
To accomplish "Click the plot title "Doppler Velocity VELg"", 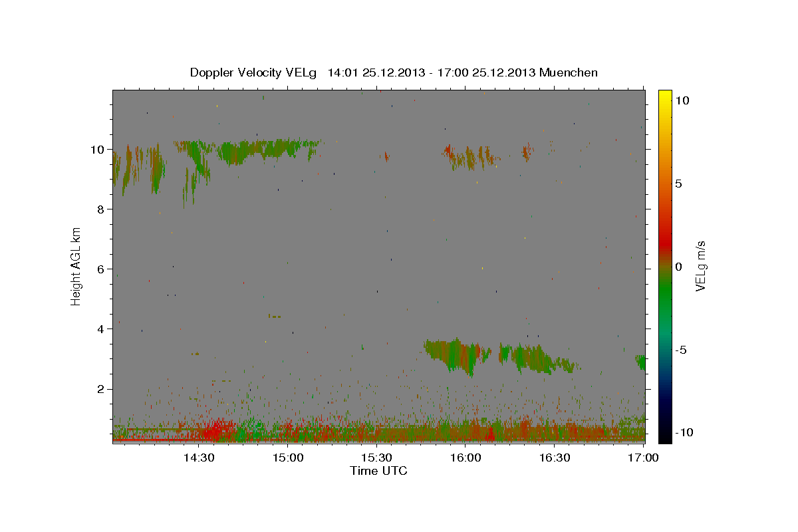I will click(x=254, y=72).
